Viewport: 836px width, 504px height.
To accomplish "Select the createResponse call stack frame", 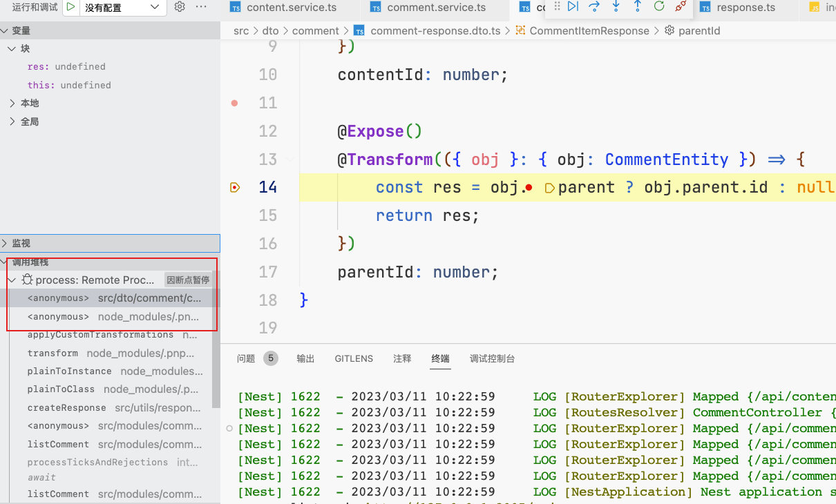I will click(x=67, y=407).
